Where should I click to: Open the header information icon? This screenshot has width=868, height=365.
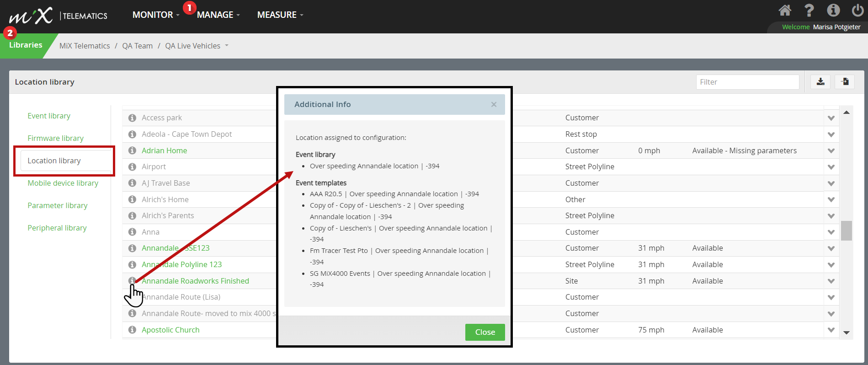(833, 10)
